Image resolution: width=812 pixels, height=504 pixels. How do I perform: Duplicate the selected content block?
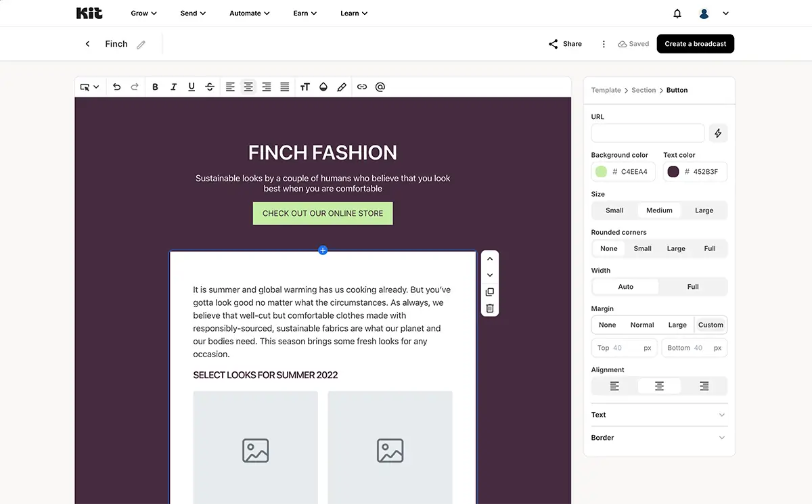point(489,292)
